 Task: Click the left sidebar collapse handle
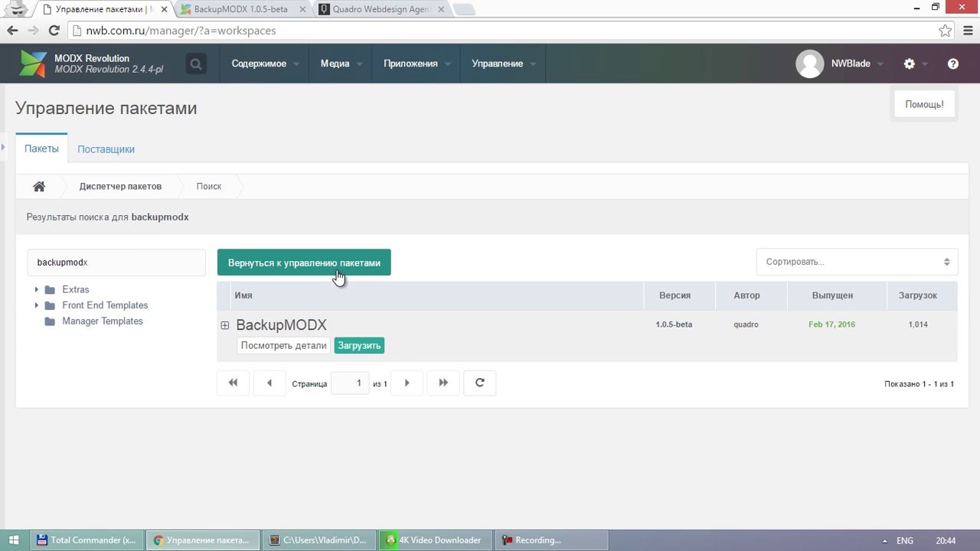click(x=3, y=146)
